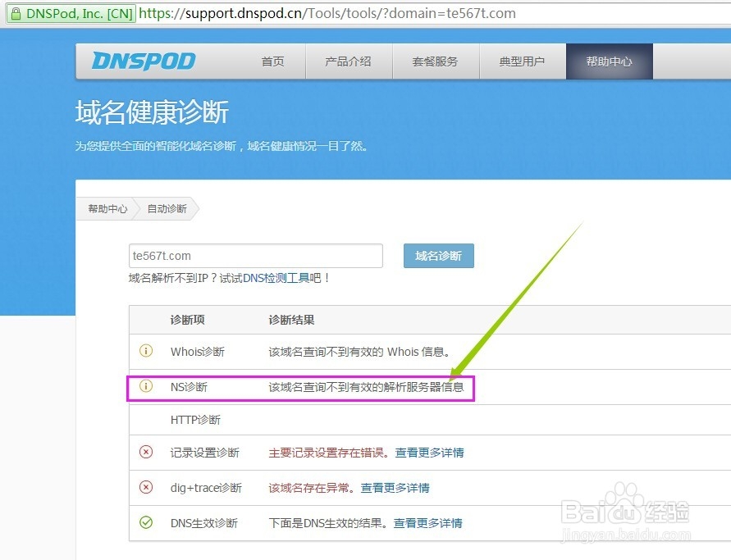Click the 该域名查询不到有效的 Whois 信息 result text
Screen dimensions: 731x560
pyautogui.click(x=359, y=352)
